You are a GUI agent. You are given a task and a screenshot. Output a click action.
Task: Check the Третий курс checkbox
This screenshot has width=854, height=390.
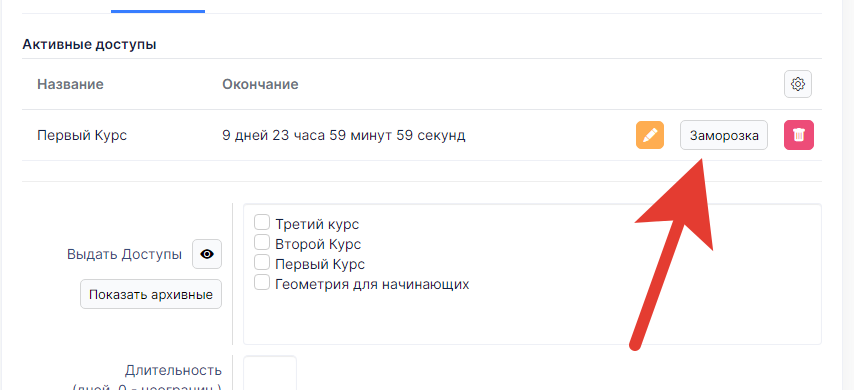click(x=262, y=222)
